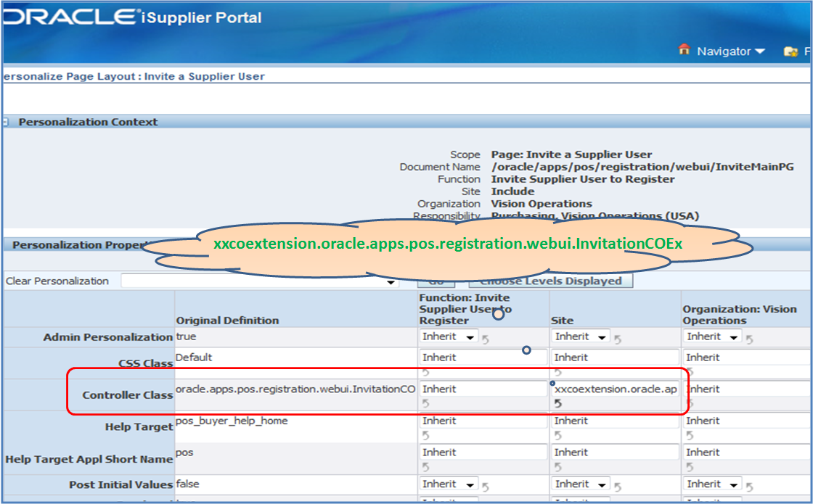Click the Controller Class row label
This screenshot has width=813, height=504.
[x=128, y=394]
